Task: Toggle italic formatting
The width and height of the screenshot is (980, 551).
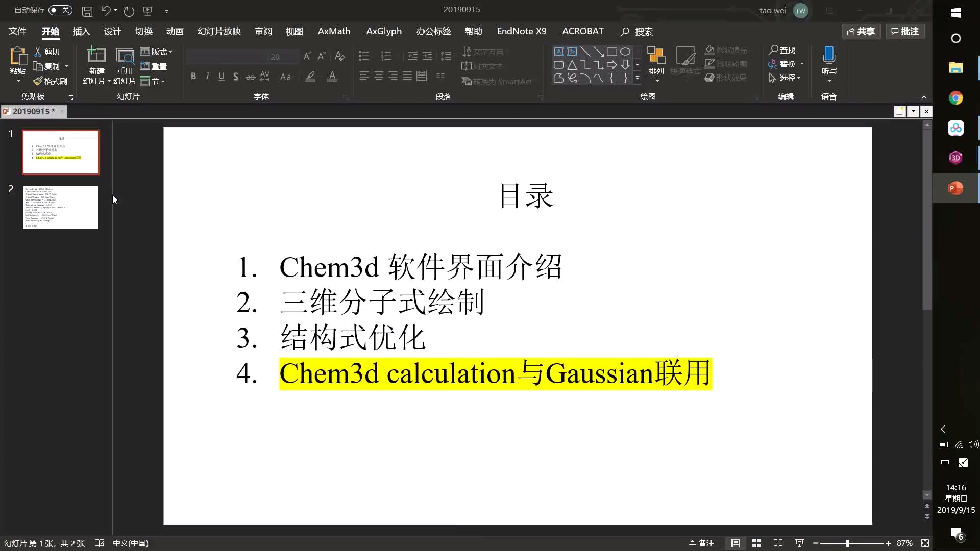Action: point(207,76)
